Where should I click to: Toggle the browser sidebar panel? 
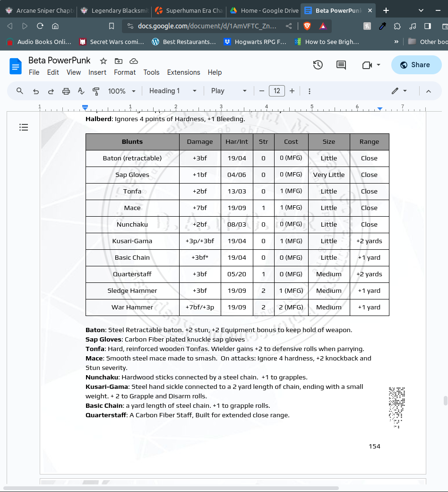point(428,26)
